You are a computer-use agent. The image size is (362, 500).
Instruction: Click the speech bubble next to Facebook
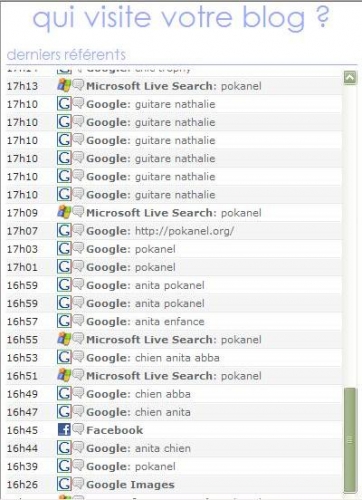tap(78, 428)
